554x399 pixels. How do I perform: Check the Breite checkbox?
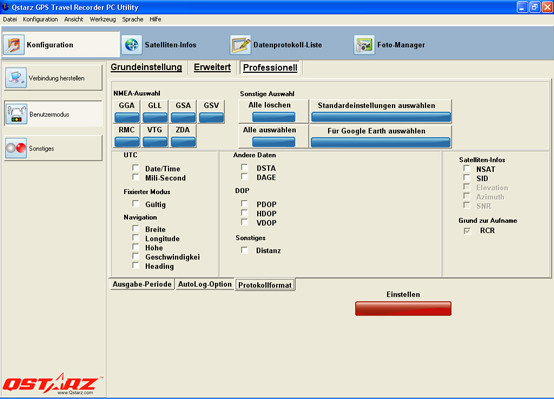(136, 229)
